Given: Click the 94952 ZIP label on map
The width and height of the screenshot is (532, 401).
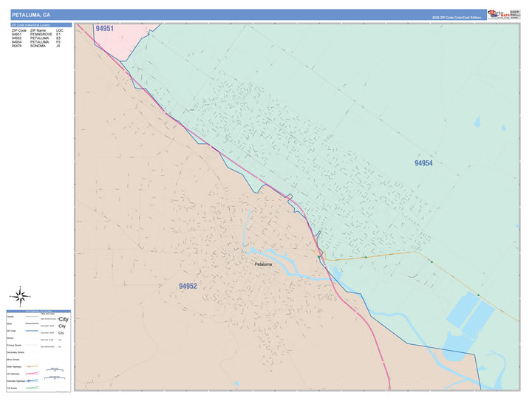Looking at the screenshot, I should [188, 286].
